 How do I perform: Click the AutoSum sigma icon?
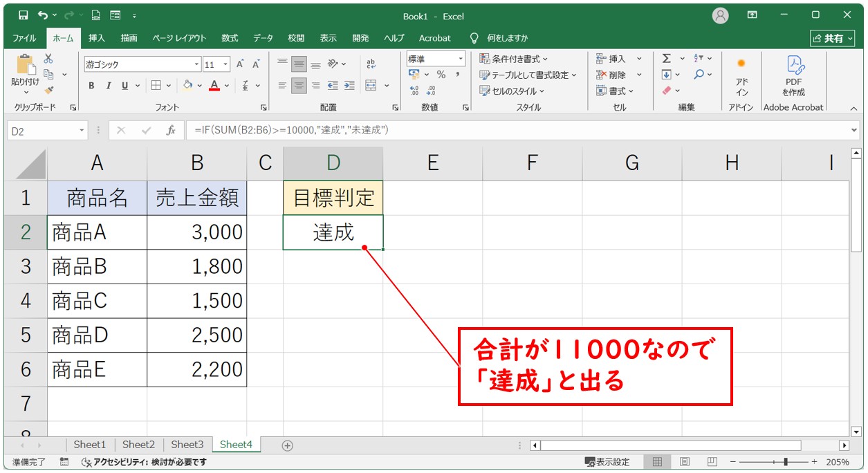point(666,59)
